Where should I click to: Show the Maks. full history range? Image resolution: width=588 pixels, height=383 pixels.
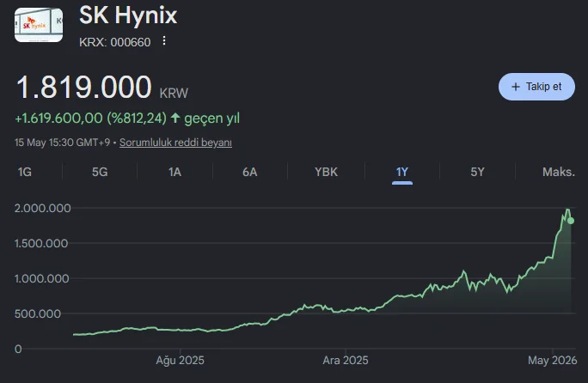[x=559, y=172]
